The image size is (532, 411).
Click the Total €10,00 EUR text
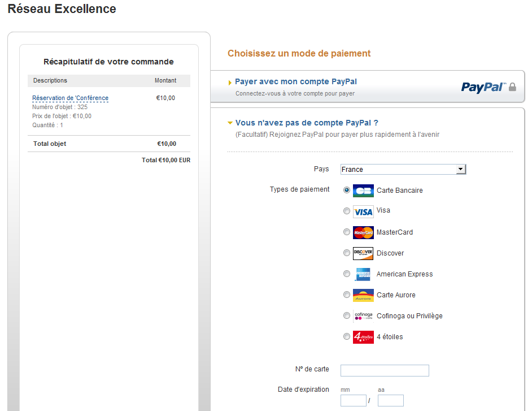[x=166, y=160]
